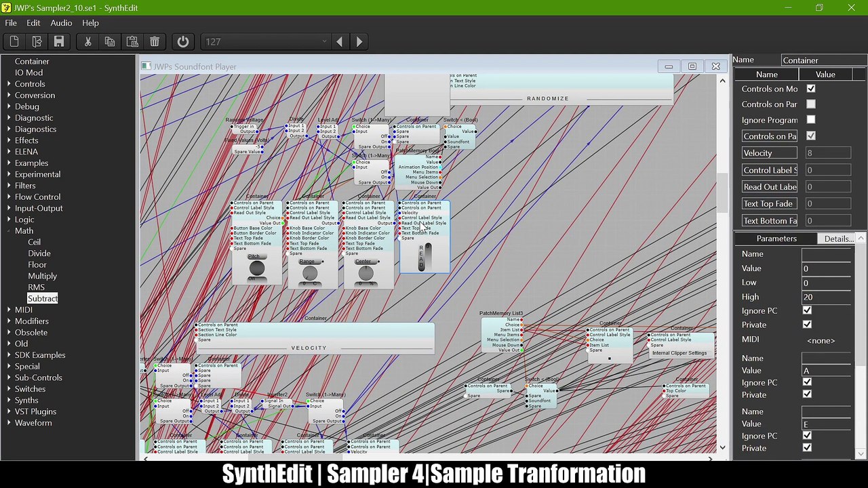The height and width of the screenshot is (488, 868).
Task: Minimize the JWPs Soundfont Player inner window
Action: tap(669, 66)
